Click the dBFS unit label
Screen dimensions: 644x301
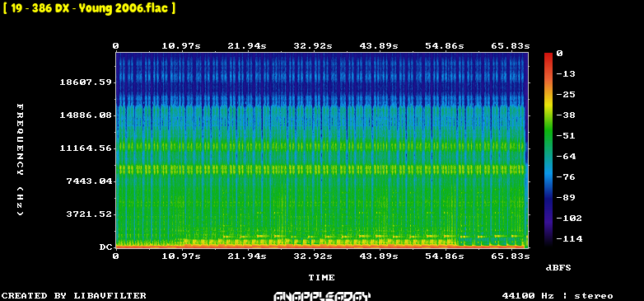558,268
